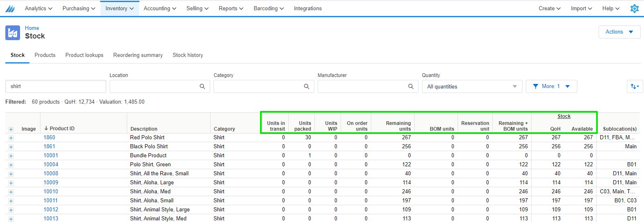The height and width of the screenshot is (222, 644).
Task: Sort by the Available column header
Action: 582,129
